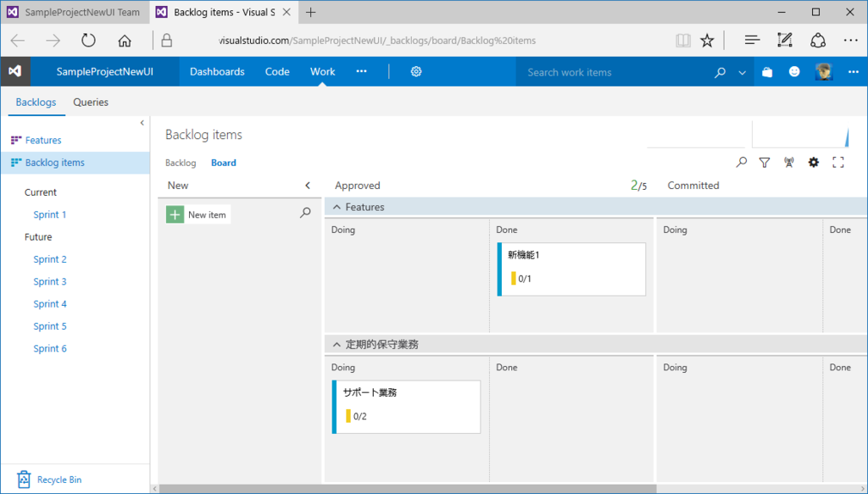868x494 pixels.
Task: Open the user profile avatar
Action: tap(824, 72)
